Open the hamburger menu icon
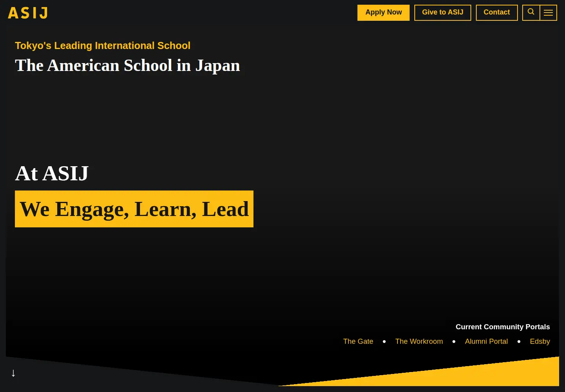 (549, 13)
